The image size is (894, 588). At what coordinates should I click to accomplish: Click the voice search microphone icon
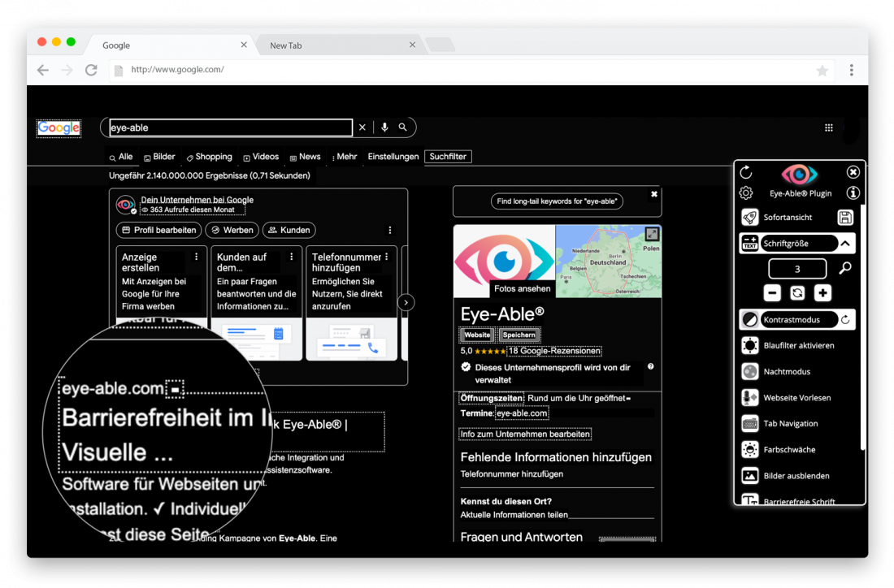[x=384, y=128]
